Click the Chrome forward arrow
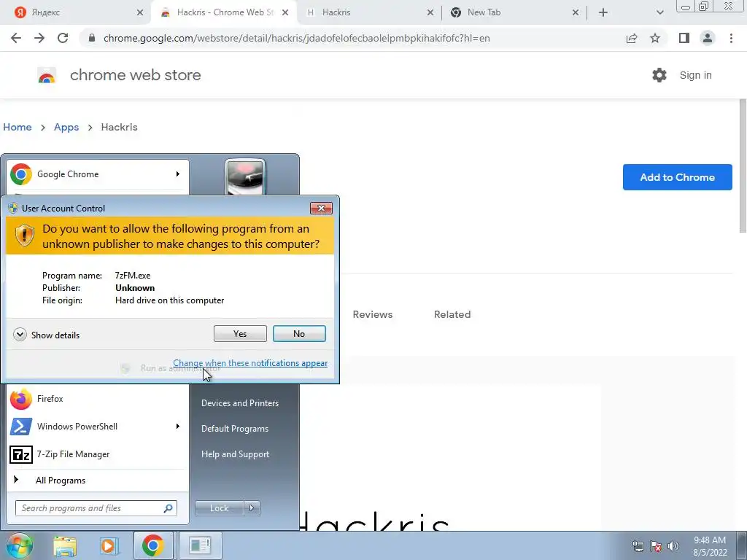The width and height of the screenshot is (747, 560). (x=39, y=38)
